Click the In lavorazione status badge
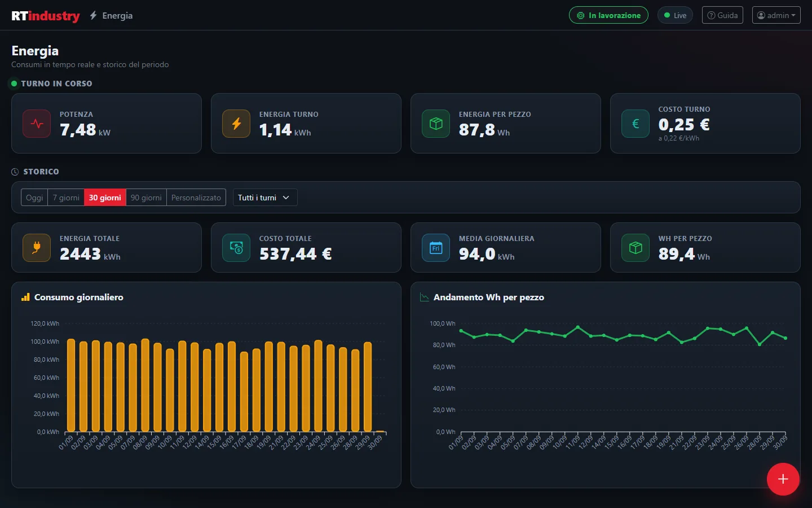 click(608, 15)
